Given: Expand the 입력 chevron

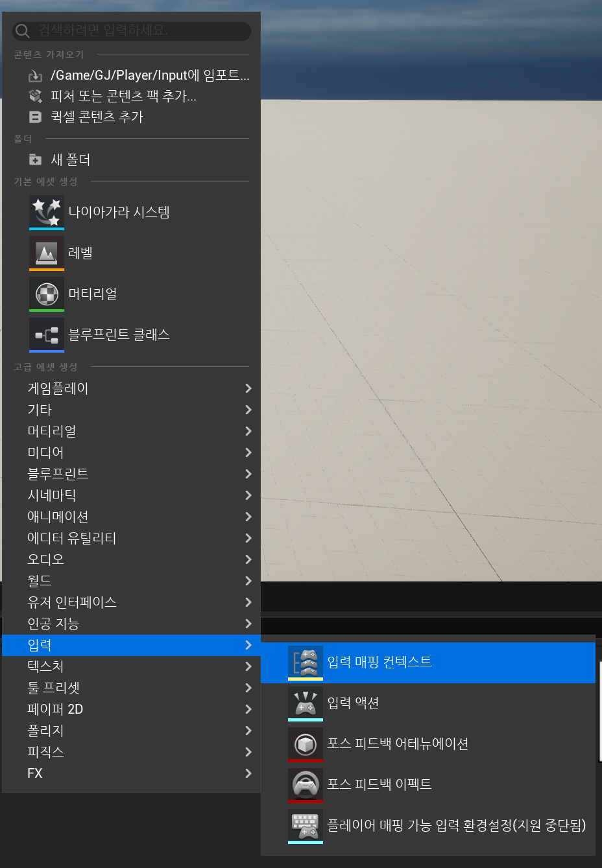Looking at the screenshot, I should click(x=248, y=645).
